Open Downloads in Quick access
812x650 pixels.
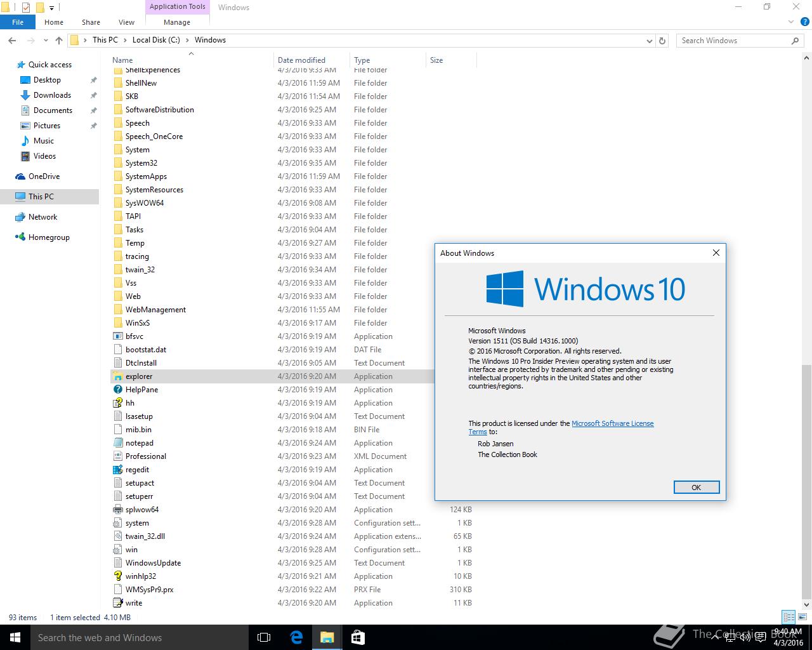[52, 95]
